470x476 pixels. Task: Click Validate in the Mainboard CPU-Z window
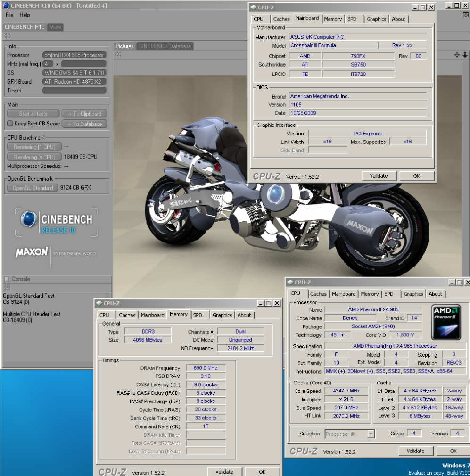point(379,176)
